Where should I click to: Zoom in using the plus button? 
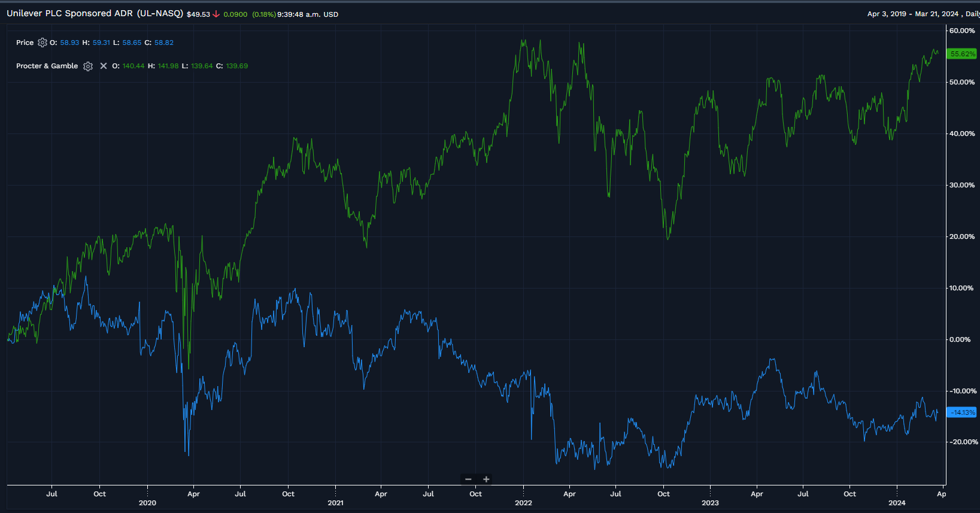pos(486,479)
